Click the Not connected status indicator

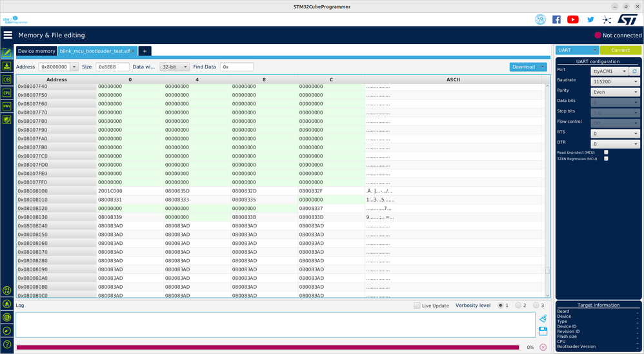[618, 36]
